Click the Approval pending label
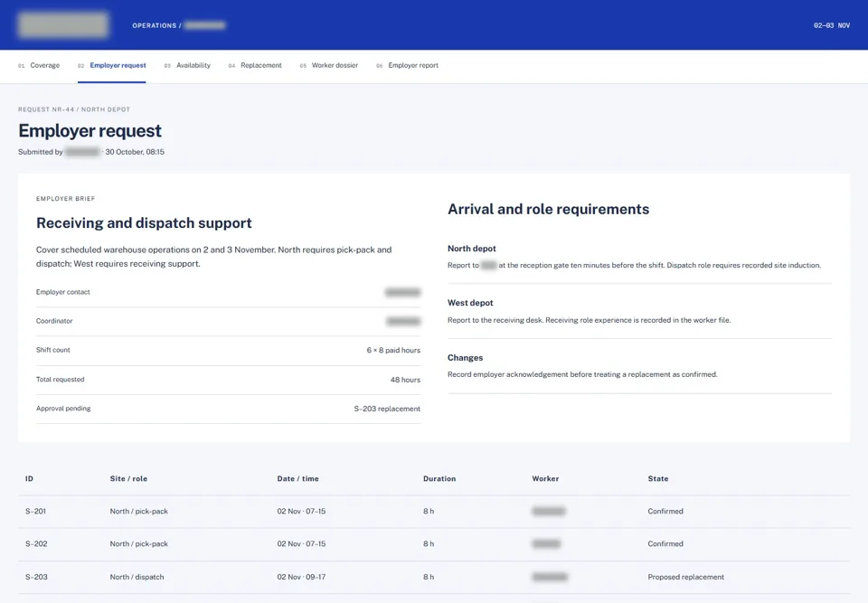 pos(63,409)
